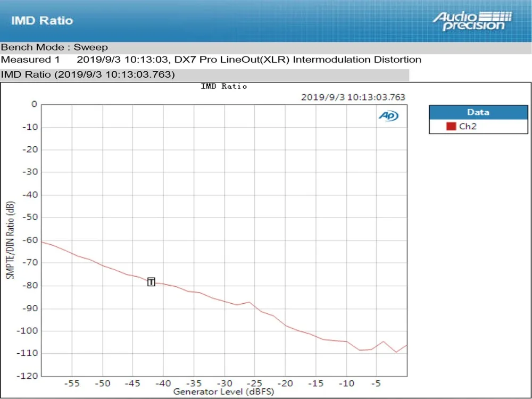532x399 pixels.
Task: Click the Audio Precision logo in header
Action: click(472, 21)
